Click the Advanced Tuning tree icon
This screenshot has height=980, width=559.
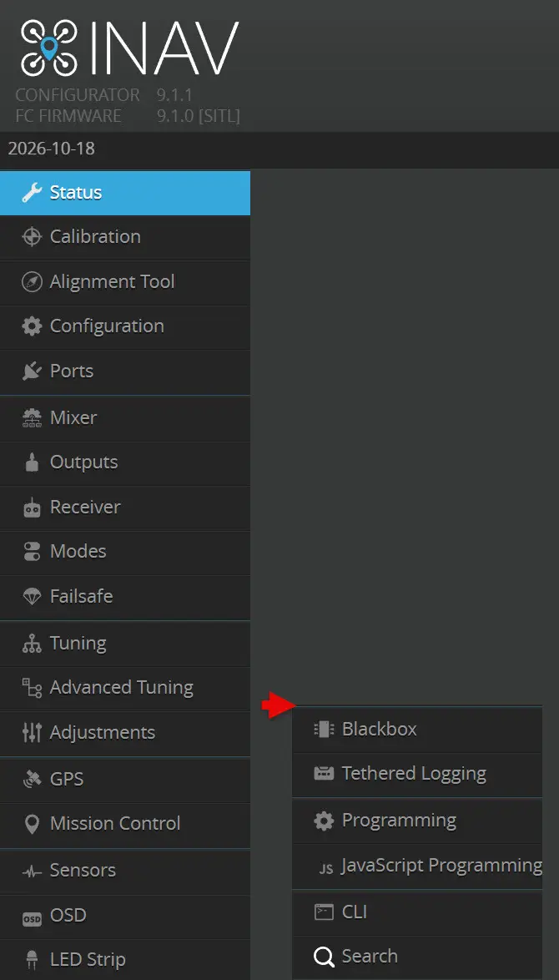tap(31, 688)
